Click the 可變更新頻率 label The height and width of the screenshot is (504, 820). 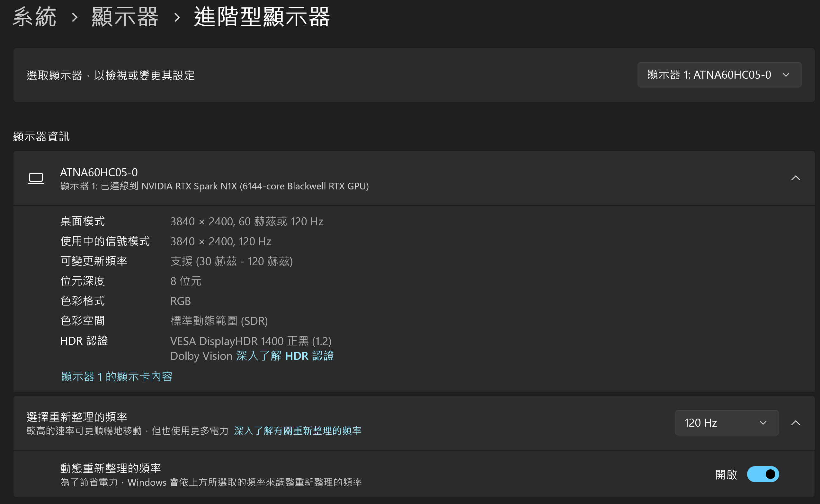point(94,261)
